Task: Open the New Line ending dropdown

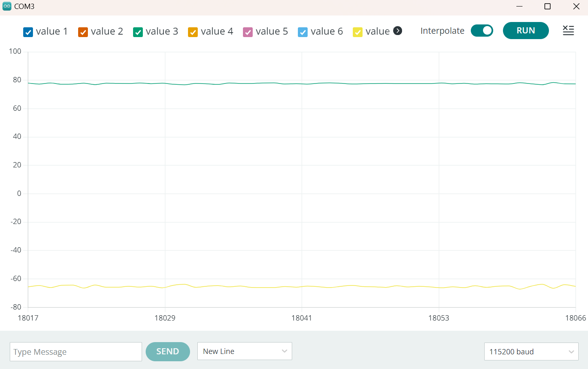Action: (245, 351)
